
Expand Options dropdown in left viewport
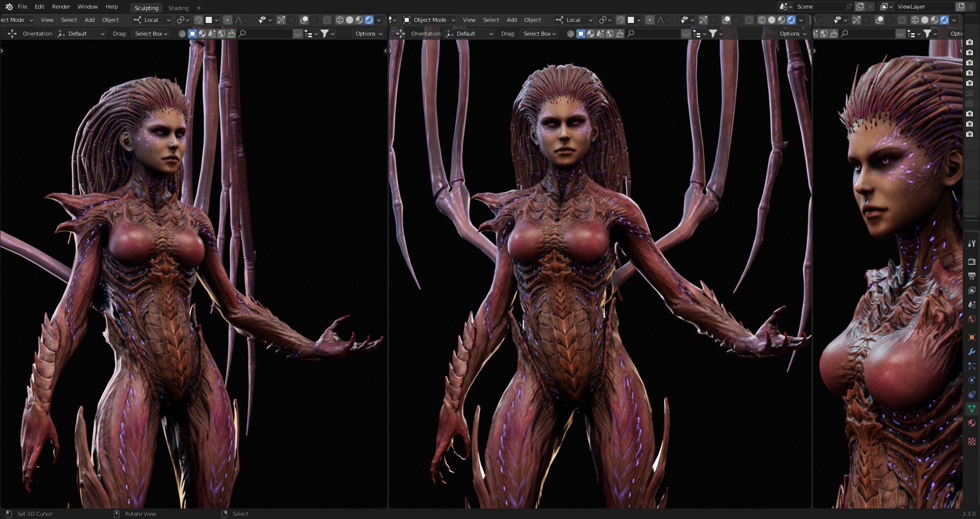coord(369,34)
